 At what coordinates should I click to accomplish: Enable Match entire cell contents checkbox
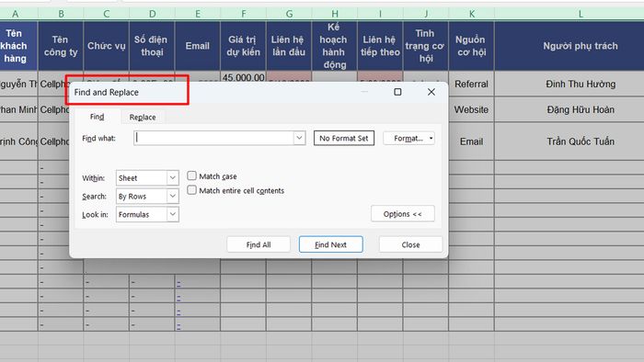(x=191, y=190)
